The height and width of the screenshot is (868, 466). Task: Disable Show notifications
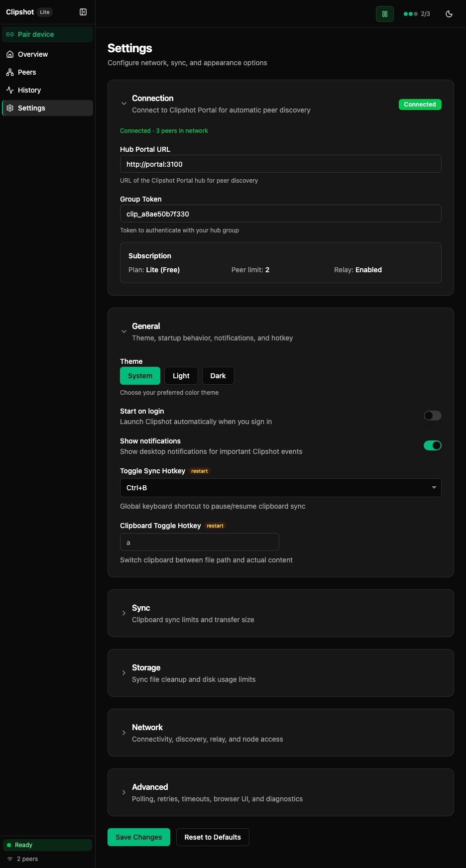click(x=432, y=445)
